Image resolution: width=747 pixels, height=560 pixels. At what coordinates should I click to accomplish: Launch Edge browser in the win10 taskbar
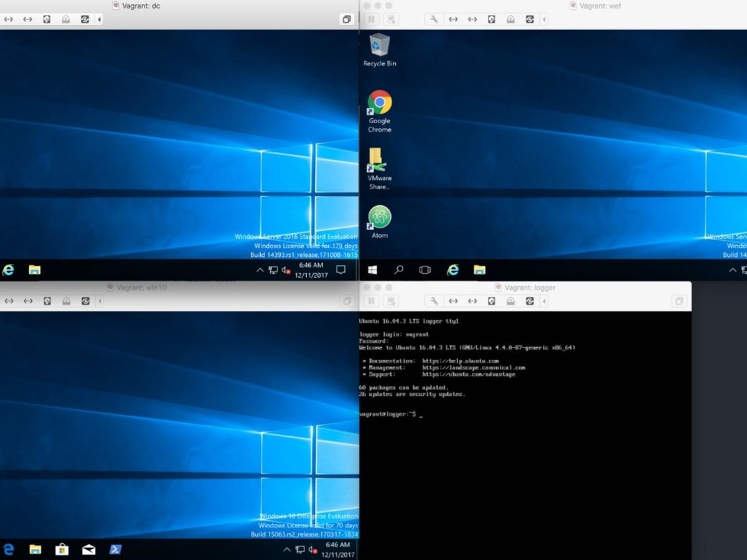point(9,549)
